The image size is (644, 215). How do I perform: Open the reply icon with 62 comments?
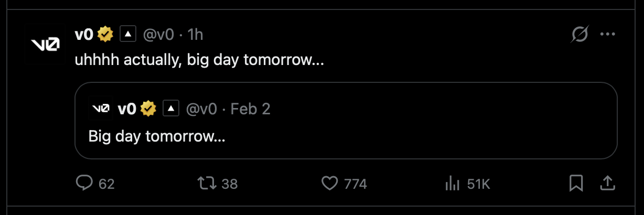point(84,184)
